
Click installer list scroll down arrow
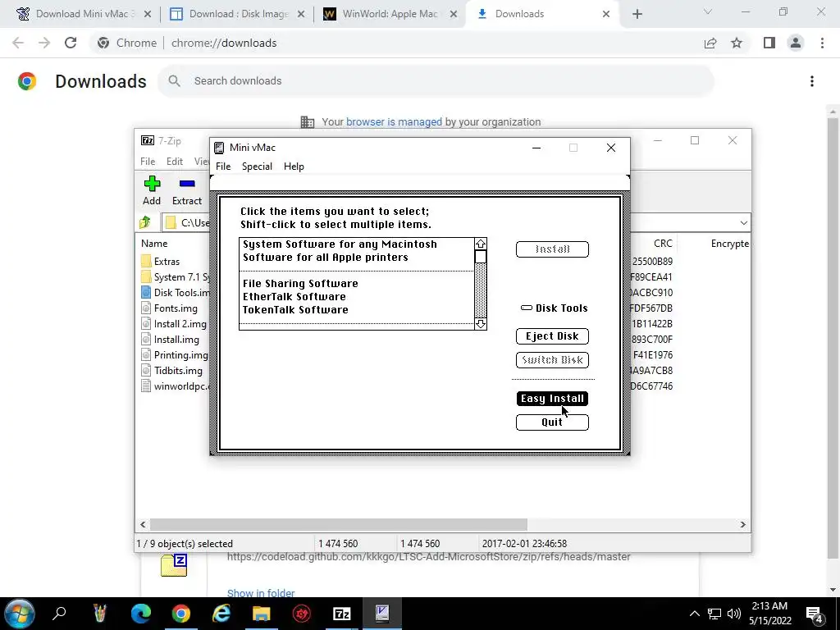(481, 323)
